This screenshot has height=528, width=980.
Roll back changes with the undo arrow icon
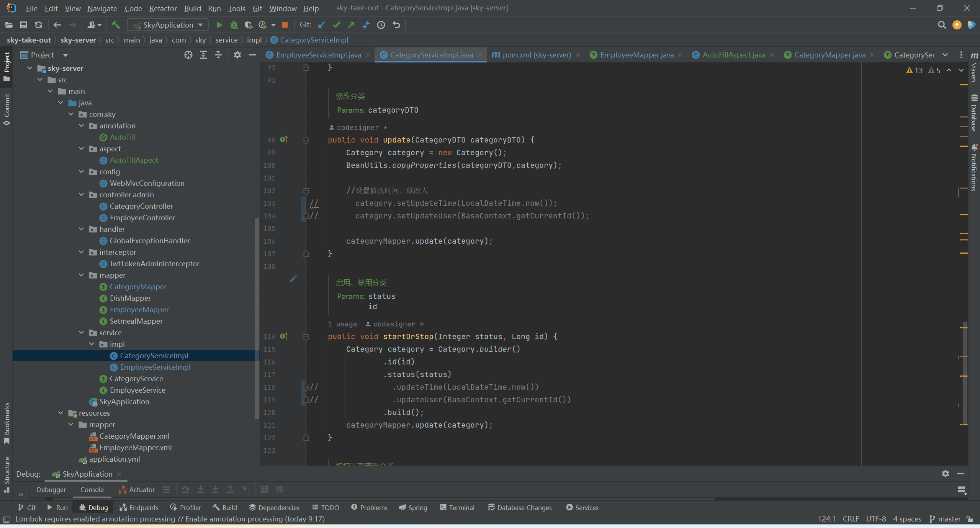coord(396,25)
